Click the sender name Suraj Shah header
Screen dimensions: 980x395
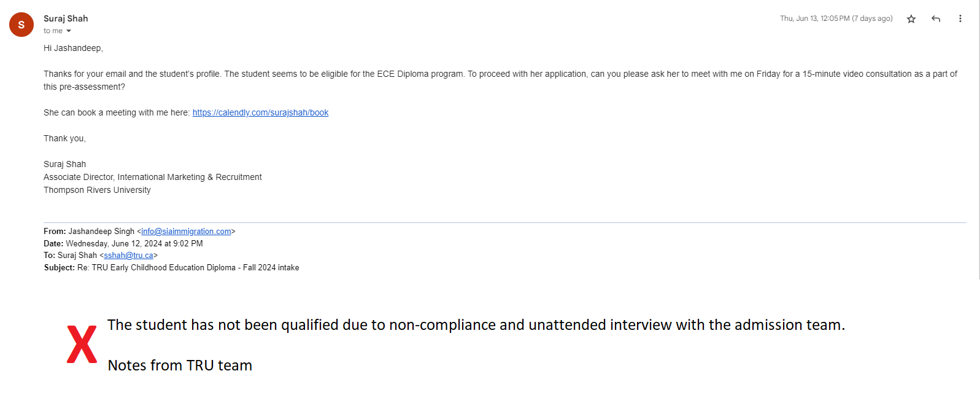coord(66,18)
